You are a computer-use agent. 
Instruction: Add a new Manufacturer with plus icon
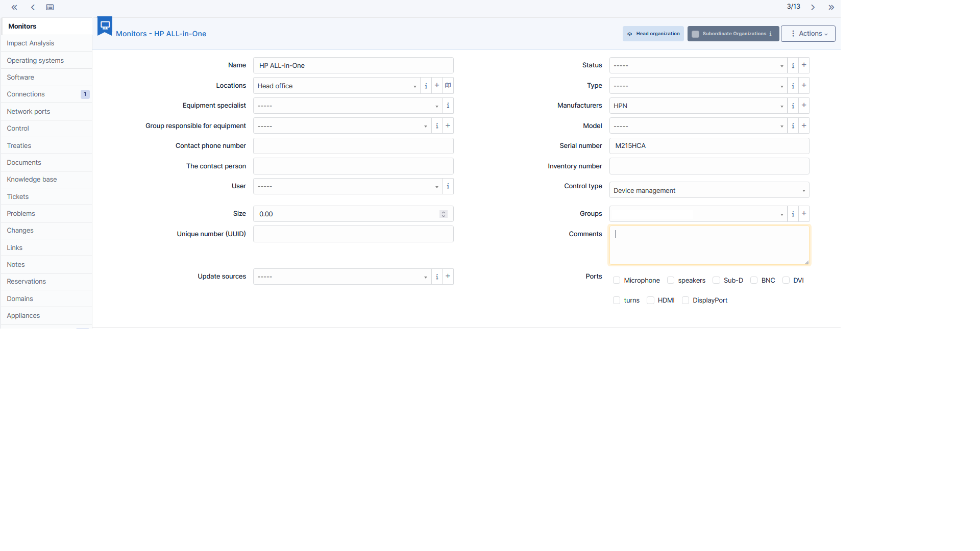(804, 106)
